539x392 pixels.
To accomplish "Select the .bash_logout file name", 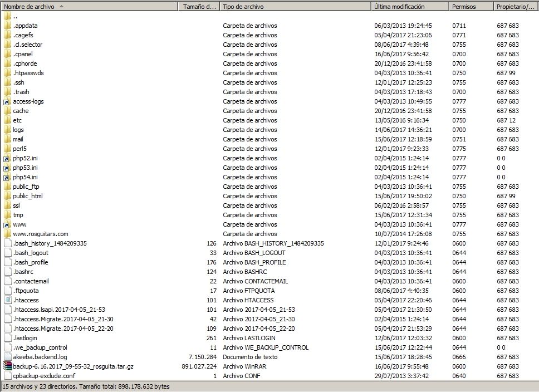I will click(31, 253).
